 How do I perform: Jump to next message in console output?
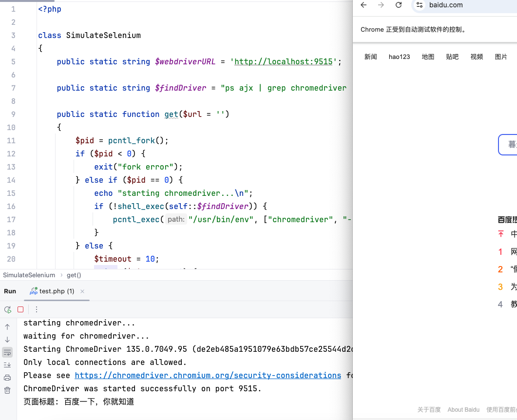(x=7, y=340)
